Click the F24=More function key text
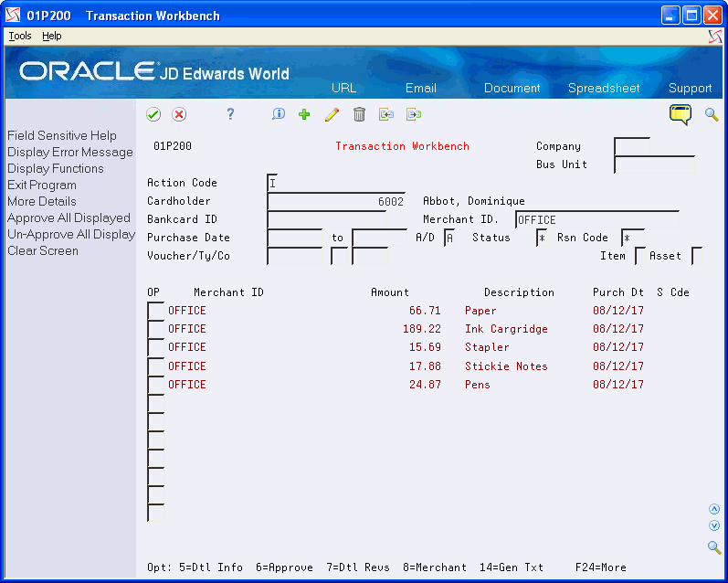Screen dimensions: 728x583 pyautogui.click(x=600, y=567)
